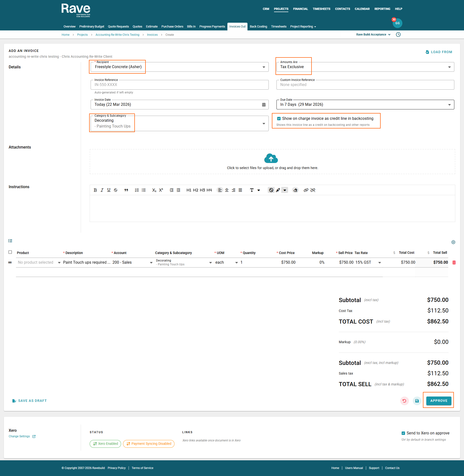Open the Amounts Are dropdown
This screenshot has height=476, width=464.
click(x=449, y=67)
